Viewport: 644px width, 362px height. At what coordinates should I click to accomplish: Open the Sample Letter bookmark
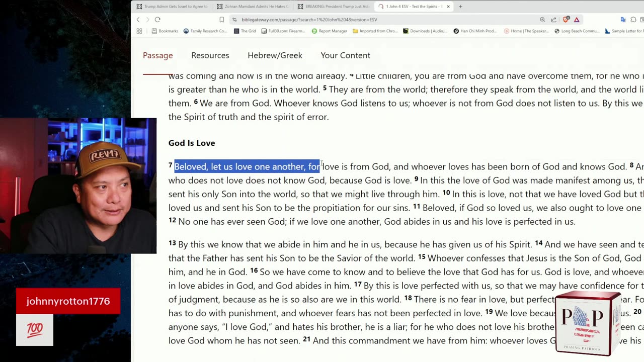pos(624,31)
